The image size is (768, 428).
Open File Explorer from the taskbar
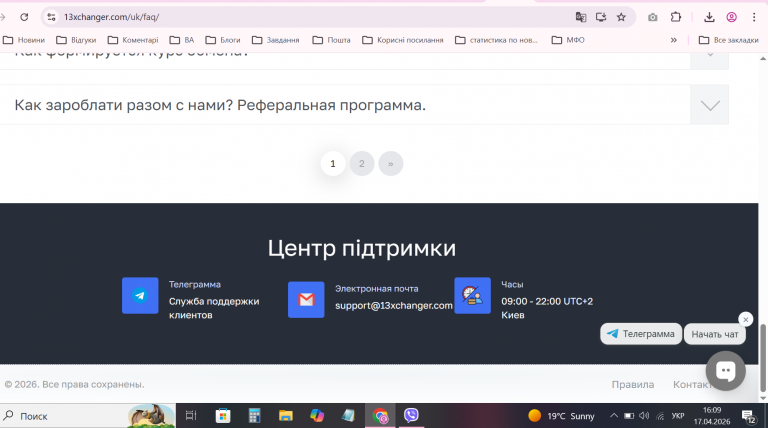286,416
